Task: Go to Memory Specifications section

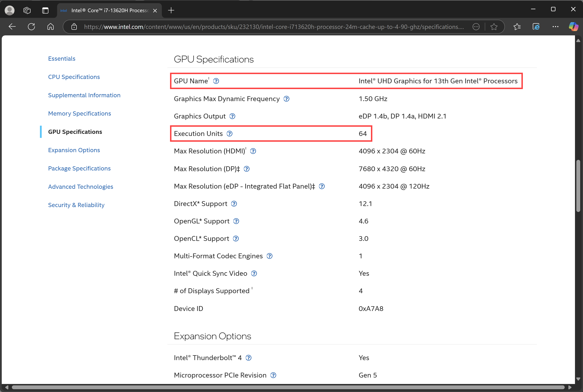Action: (79, 113)
